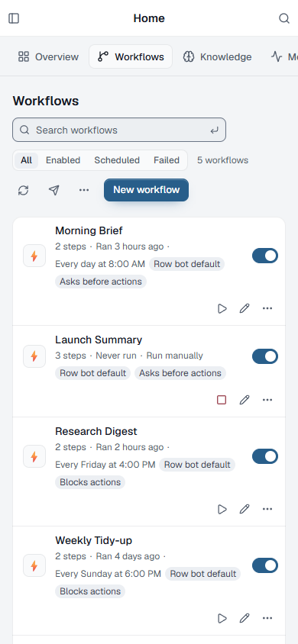Click the Run manually label
Viewport: 298px width, 644px height.
point(175,356)
